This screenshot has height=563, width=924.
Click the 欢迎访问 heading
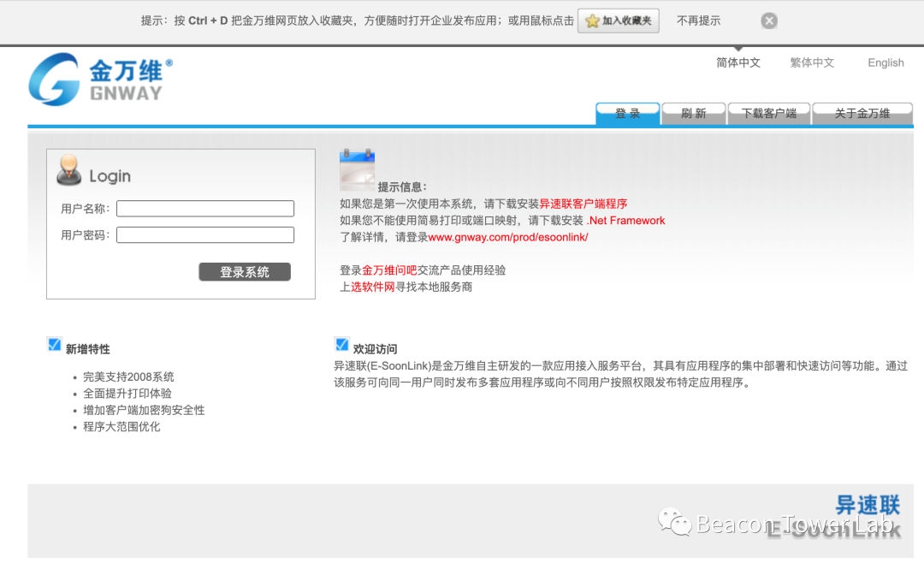(x=375, y=349)
